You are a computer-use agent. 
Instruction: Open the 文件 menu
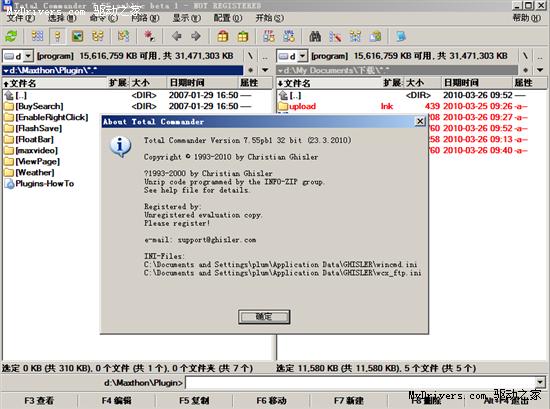(x=21, y=18)
